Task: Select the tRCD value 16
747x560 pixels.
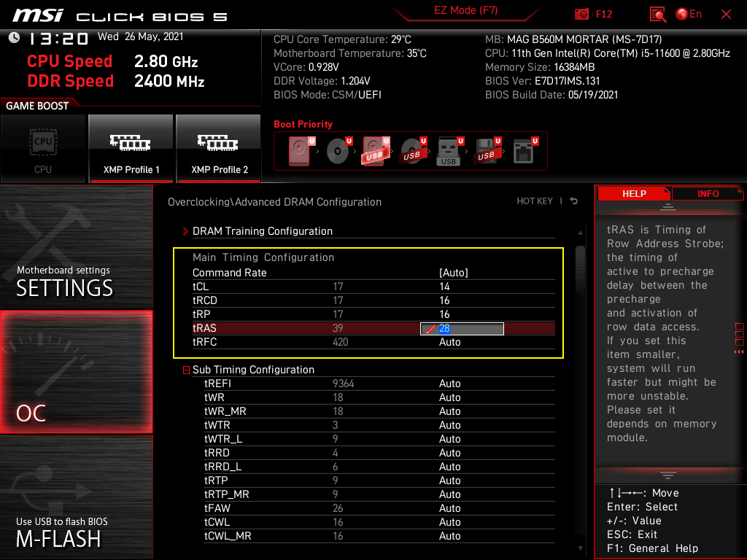Action: coord(444,300)
